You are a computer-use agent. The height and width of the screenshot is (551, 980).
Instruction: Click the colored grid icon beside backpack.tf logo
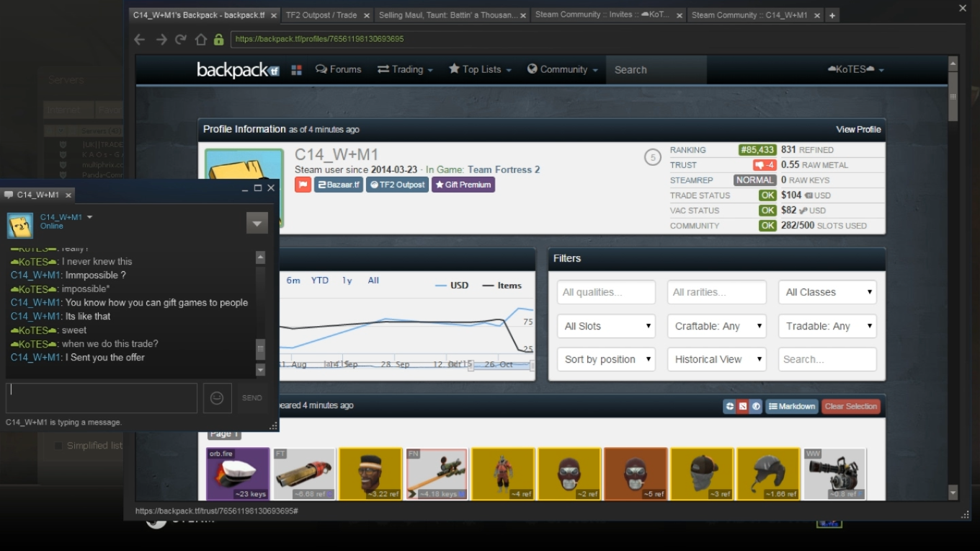coord(296,70)
